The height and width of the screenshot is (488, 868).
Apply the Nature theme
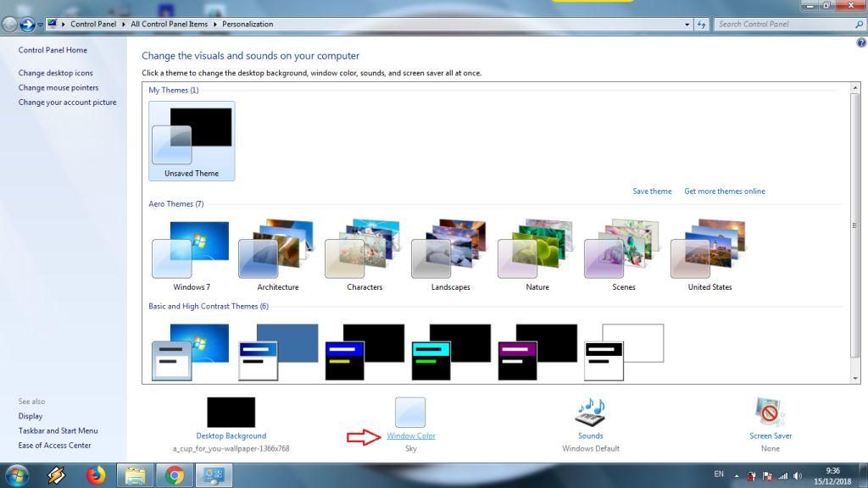pyautogui.click(x=537, y=255)
